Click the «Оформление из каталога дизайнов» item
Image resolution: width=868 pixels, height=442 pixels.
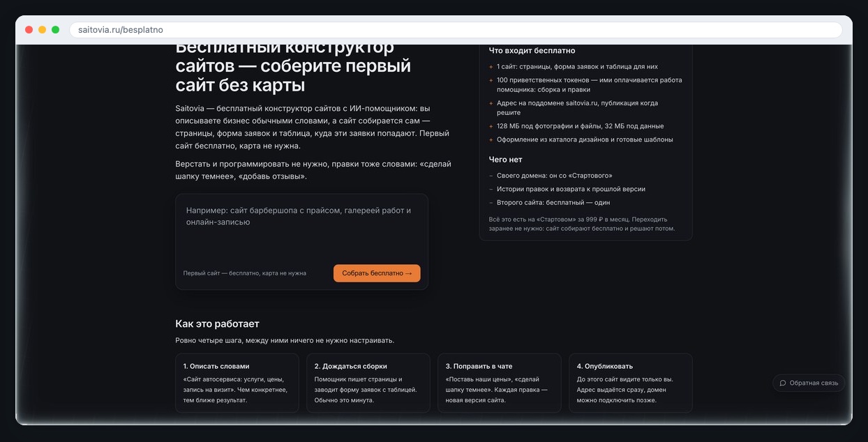pos(585,139)
